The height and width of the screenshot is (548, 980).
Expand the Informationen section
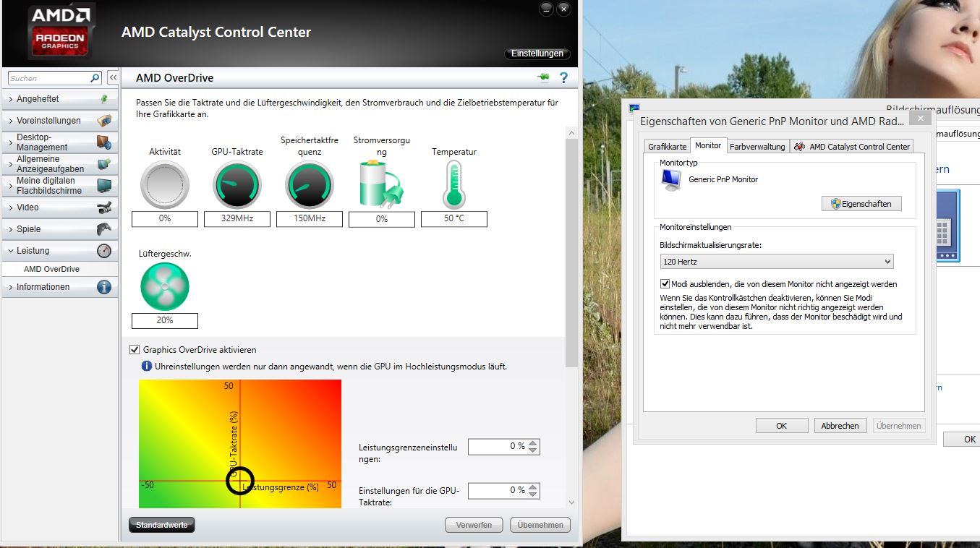click(11, 287)
